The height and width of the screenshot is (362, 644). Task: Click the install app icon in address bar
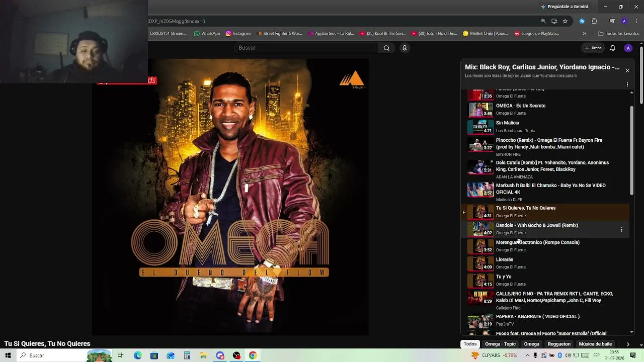coord(554,21)
